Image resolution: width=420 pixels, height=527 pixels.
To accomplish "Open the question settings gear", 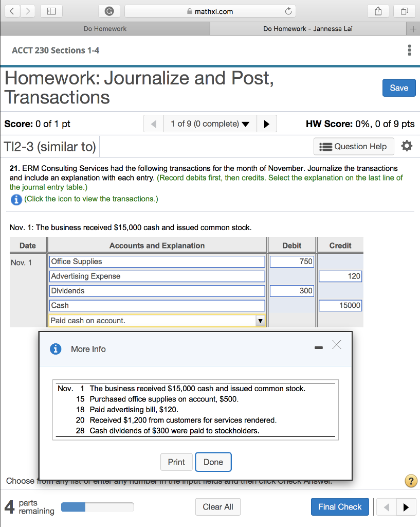I will [407, 146].
